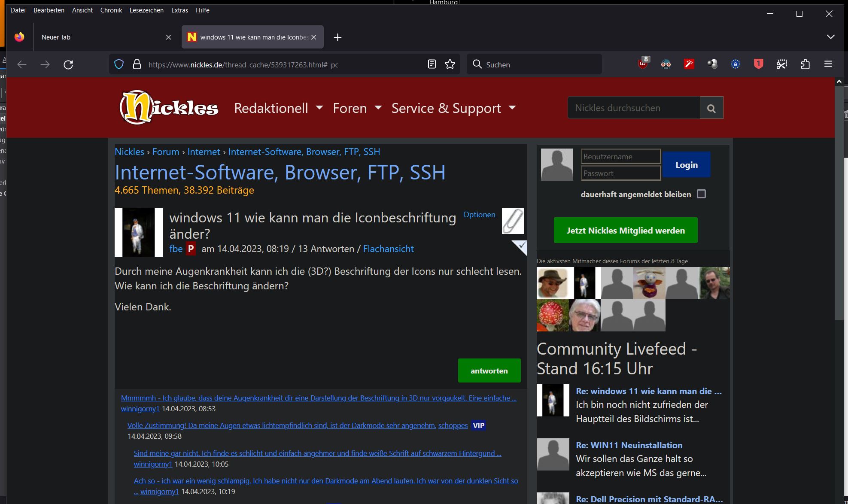
Task: Expand the Service & Support dropdown
Action: pyautogui.click(x=453, y=108)
